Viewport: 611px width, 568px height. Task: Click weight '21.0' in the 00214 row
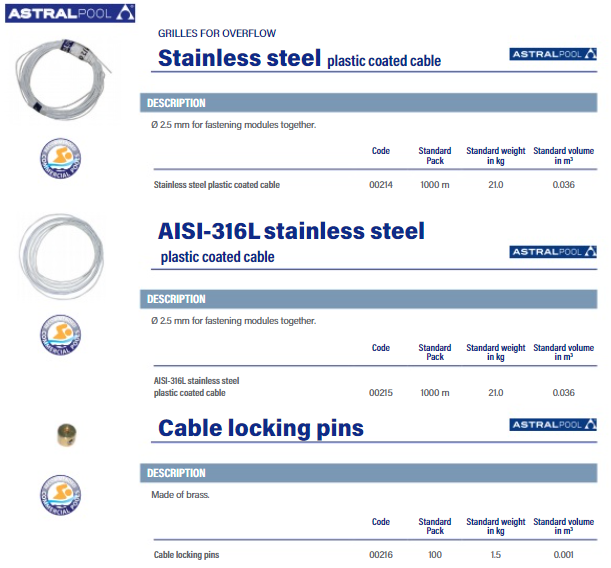(496, 185)
